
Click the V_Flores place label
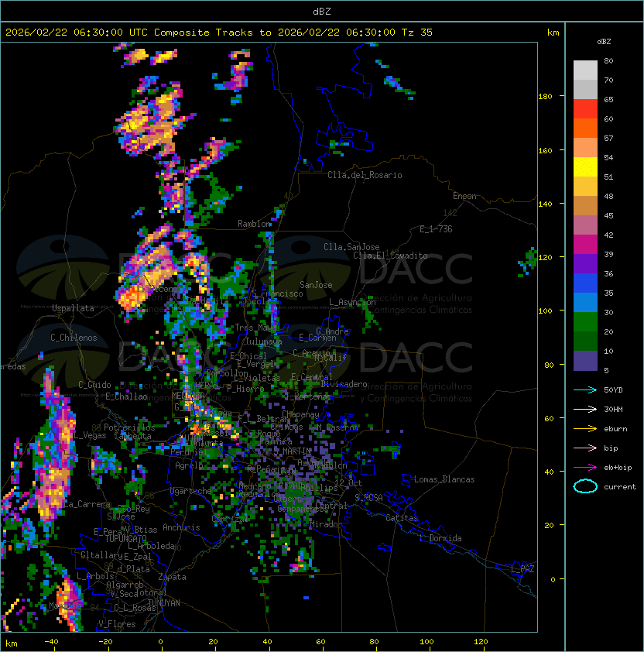pyautogui.click(x=117, y=624)
